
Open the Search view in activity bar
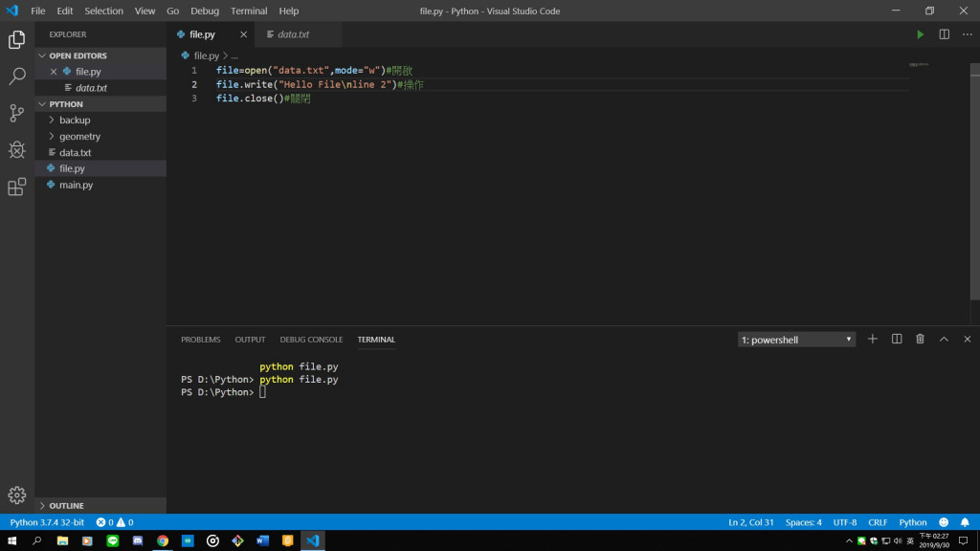pos(17,77)
